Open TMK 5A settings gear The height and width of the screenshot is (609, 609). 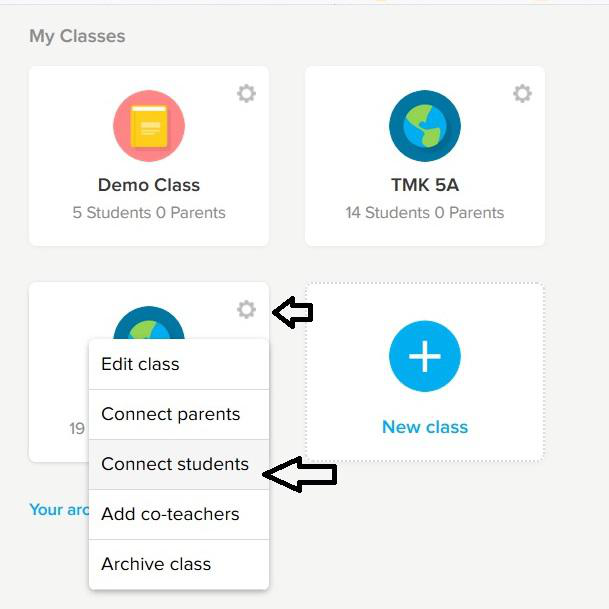tap(522, 94)
